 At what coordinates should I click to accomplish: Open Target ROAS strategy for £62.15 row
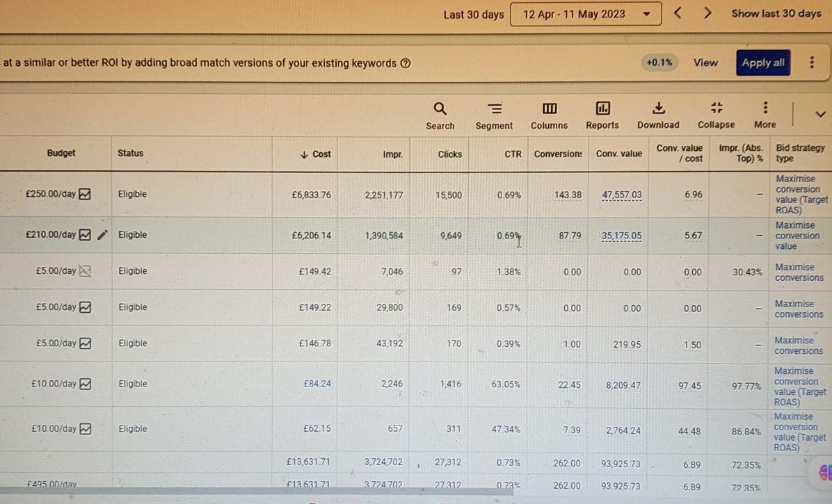tap(799, 432)
